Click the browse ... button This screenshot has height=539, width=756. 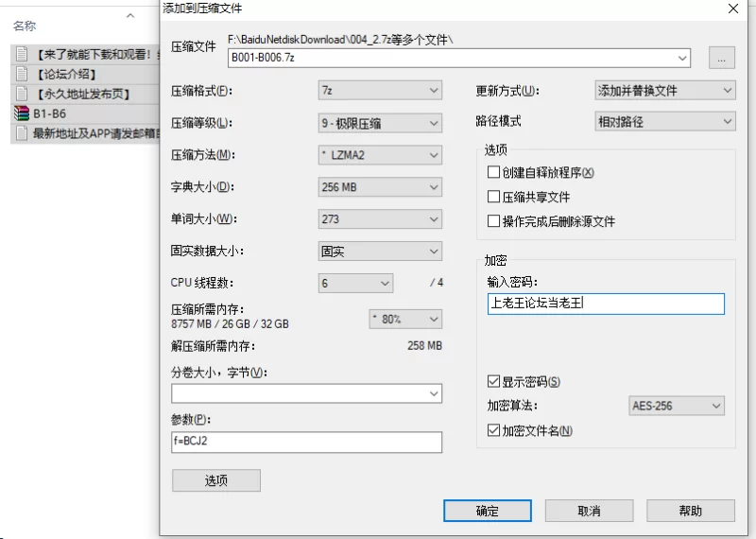click(x=722, y=58)
